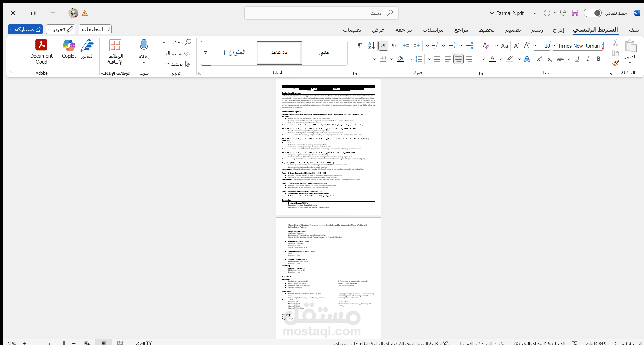
Task: Increase font size with grow-font icon
Action: click(x=527, y=46)
